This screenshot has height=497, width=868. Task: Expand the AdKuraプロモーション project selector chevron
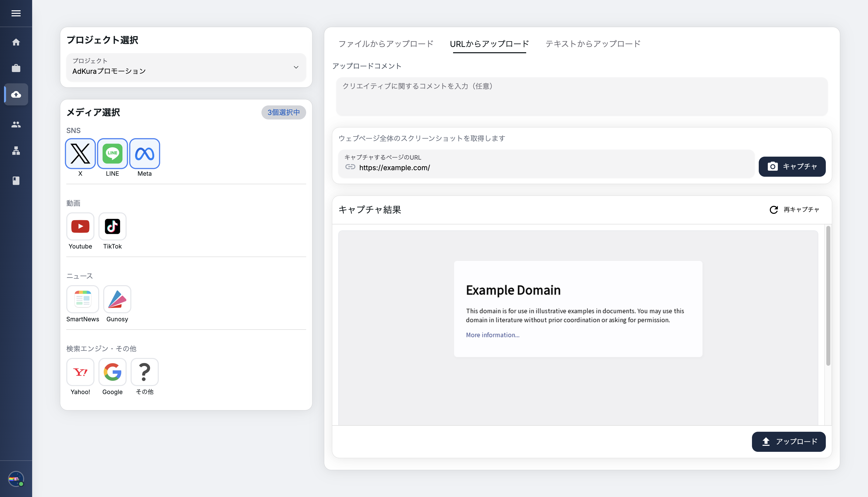[296, 67]
